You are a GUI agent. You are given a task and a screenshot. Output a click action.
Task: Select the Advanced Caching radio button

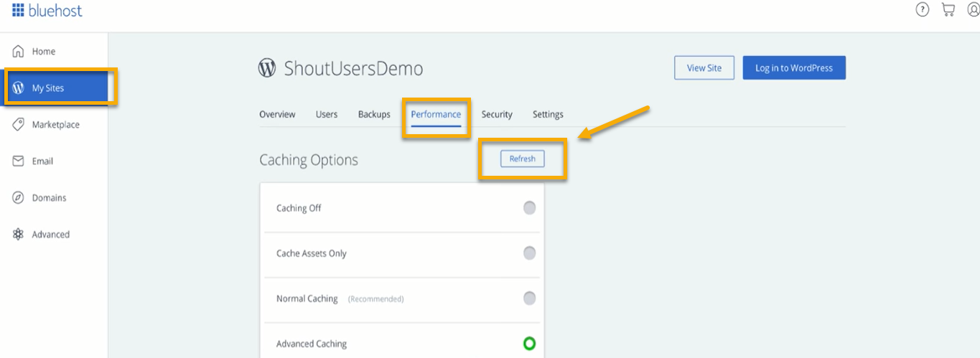529,344
